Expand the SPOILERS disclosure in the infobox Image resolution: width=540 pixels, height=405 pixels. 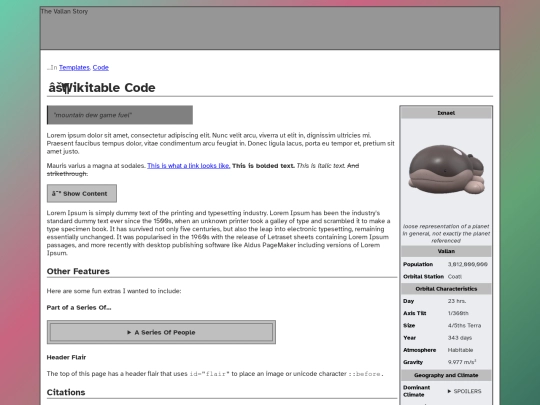tap(464, 391)
